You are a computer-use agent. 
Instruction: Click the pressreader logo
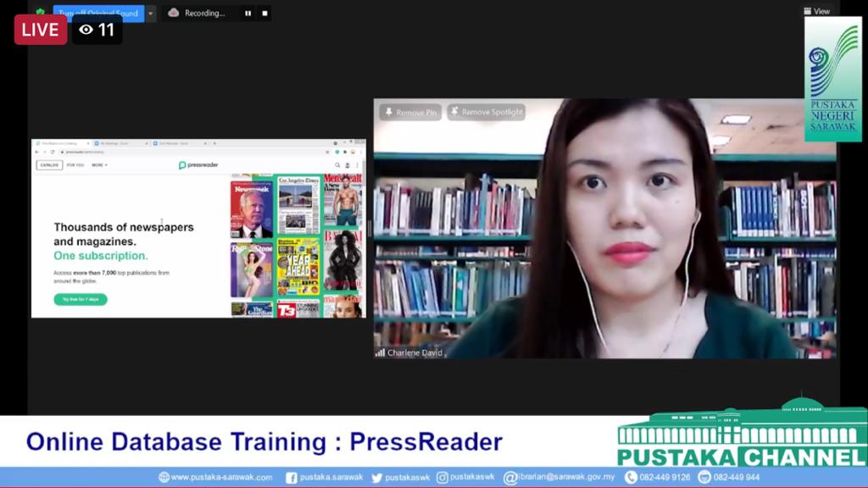pos(198,165)
